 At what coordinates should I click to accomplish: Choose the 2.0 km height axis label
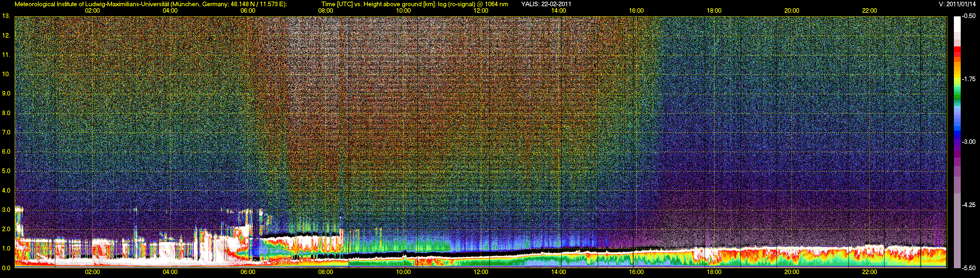(6, 229)
